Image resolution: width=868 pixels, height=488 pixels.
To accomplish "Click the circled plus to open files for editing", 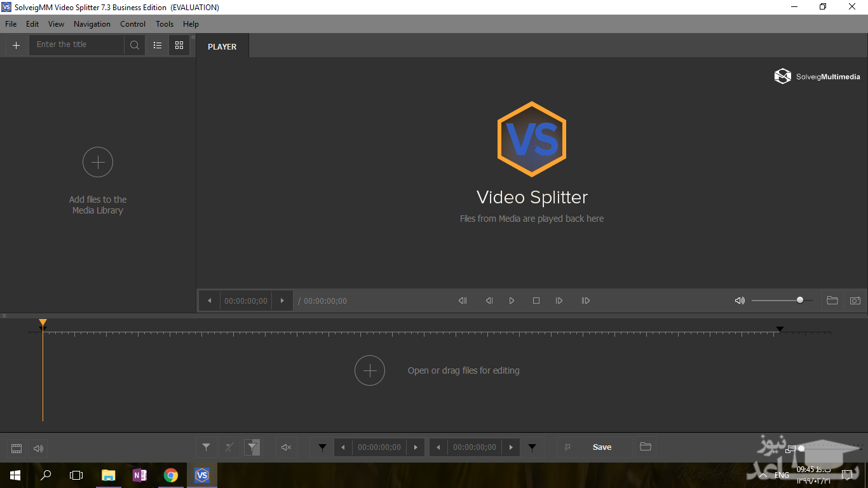I will click(370, 370).
